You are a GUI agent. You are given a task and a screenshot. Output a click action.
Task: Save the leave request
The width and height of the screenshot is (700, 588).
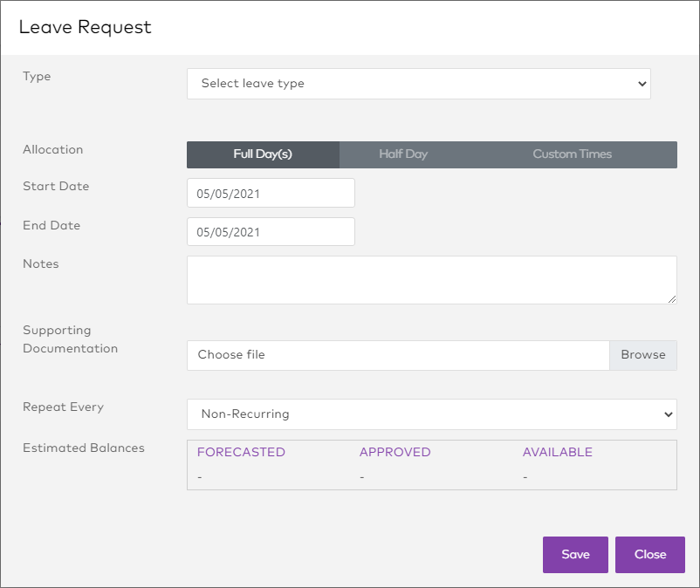pyautogui.click(x=575, y=555)
